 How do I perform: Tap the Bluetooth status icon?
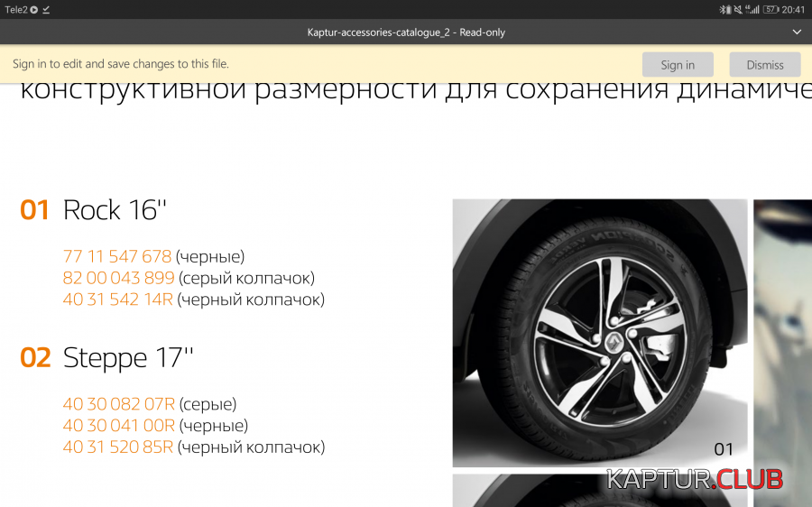point(723,9)
